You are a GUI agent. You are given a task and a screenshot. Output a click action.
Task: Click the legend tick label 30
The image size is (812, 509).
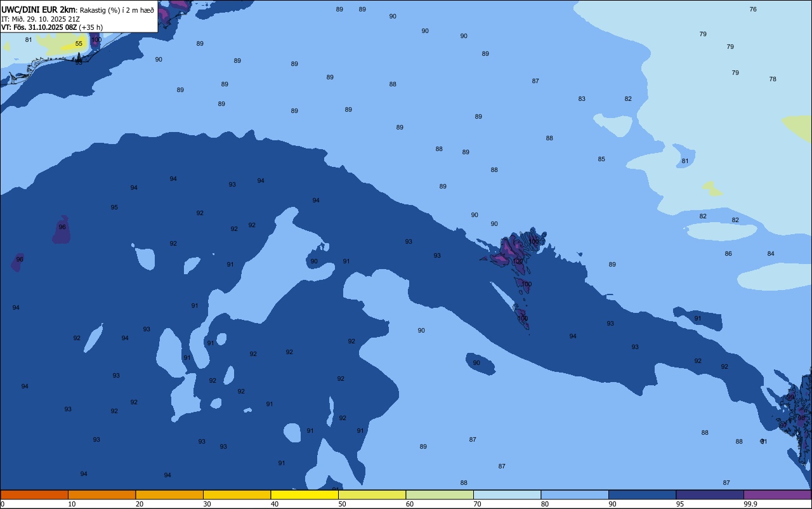pyautogui.click(x=207, y=504)
